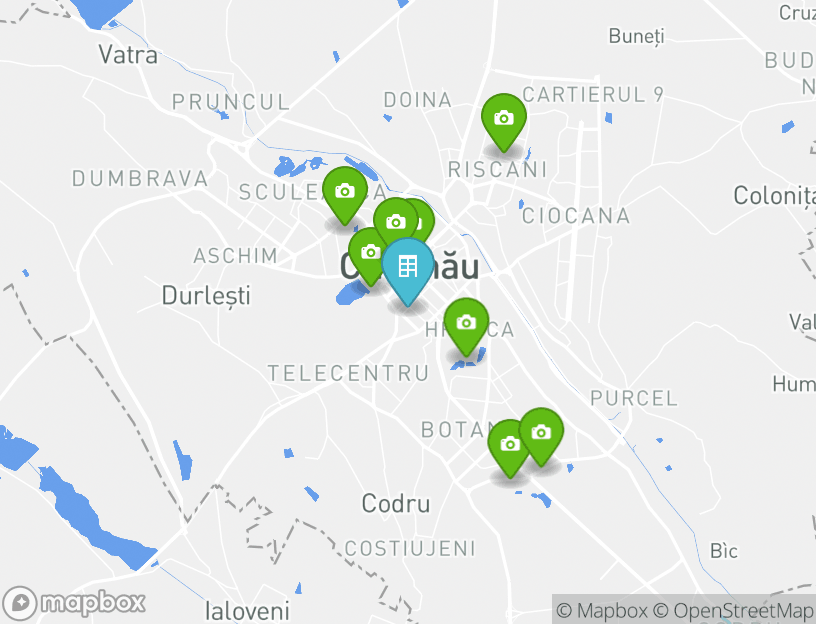The height and width of the screenshot is (624, 816).
Task: Select the TELECENTRU district label
Action: click(349, 373)
